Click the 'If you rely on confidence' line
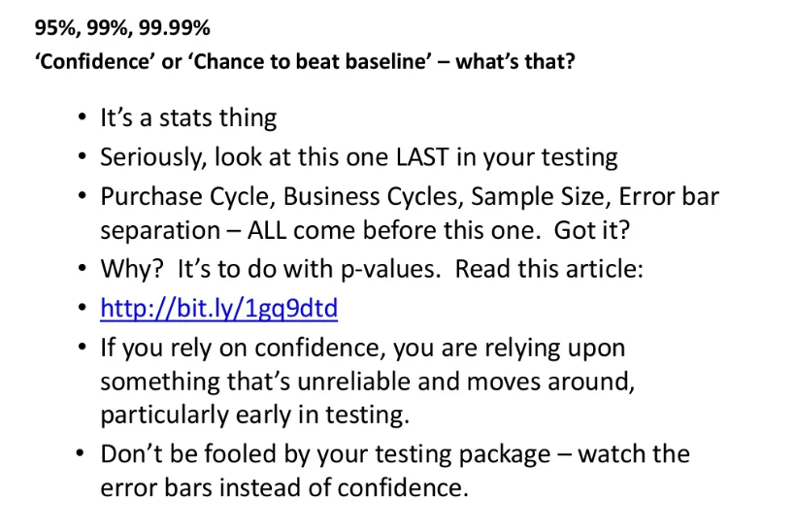Viewport: 796px width, 532px height. (362, 349)
